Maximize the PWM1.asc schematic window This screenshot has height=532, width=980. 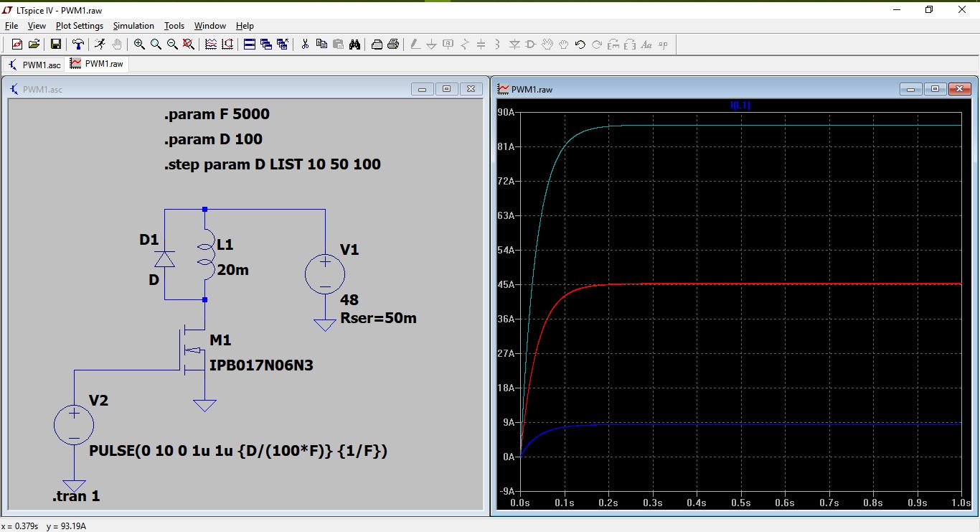coord(446,89)
